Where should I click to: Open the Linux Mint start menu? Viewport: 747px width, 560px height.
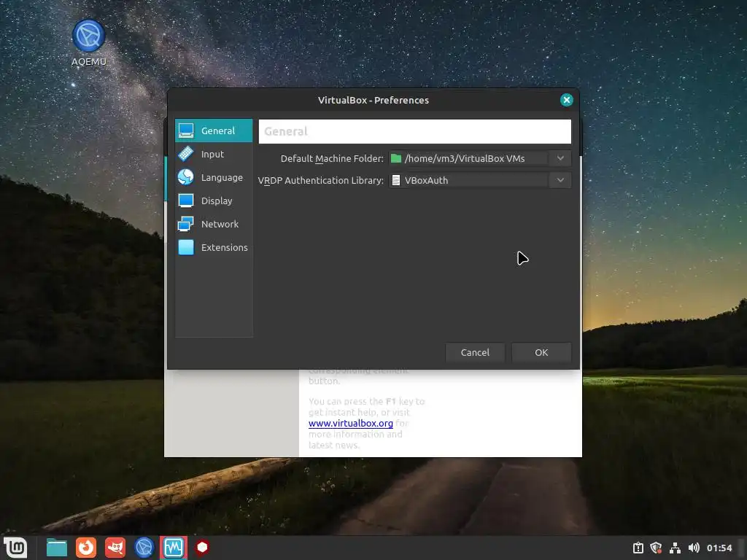[15, 548]
